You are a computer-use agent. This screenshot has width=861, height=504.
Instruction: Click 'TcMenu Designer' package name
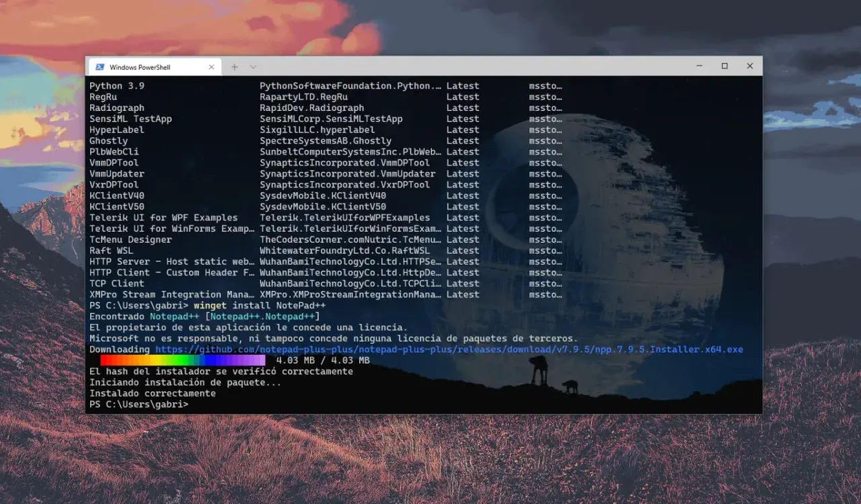[130, 240]
